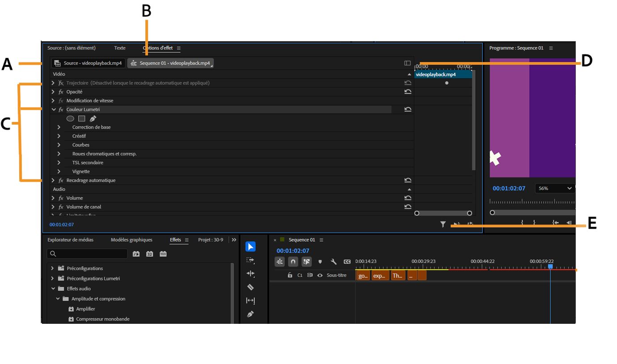
Task: Open the Projet : 30-9 tab
Action: (x=211, y=240)
